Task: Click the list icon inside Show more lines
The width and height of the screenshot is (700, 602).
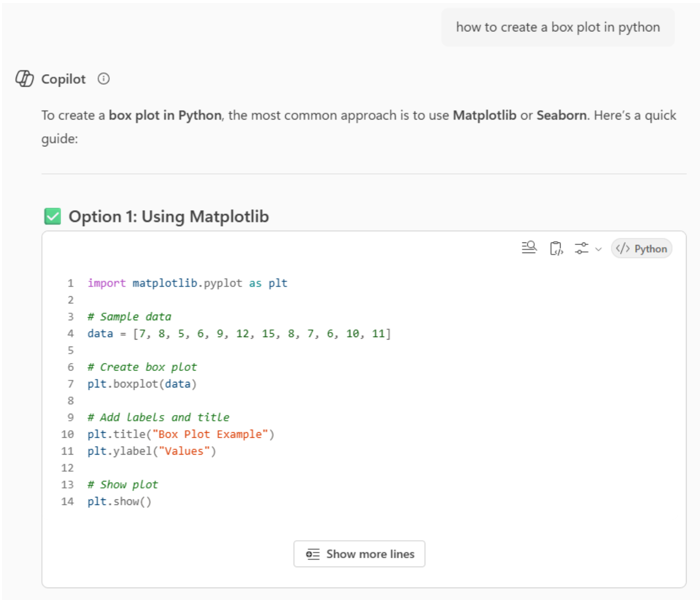Action: (313, 554)
